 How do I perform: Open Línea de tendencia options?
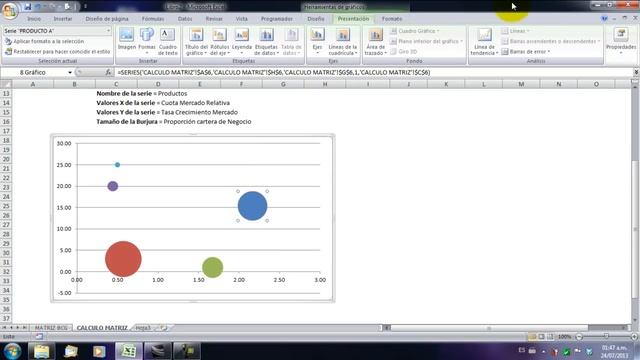[x=484, y=42]
